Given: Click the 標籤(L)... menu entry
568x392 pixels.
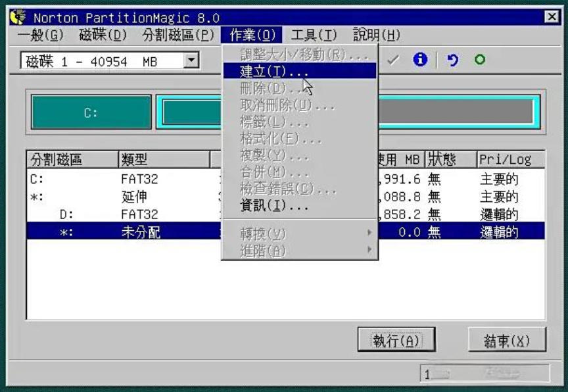Looking at the screenshot, I should tap(300, 122).
